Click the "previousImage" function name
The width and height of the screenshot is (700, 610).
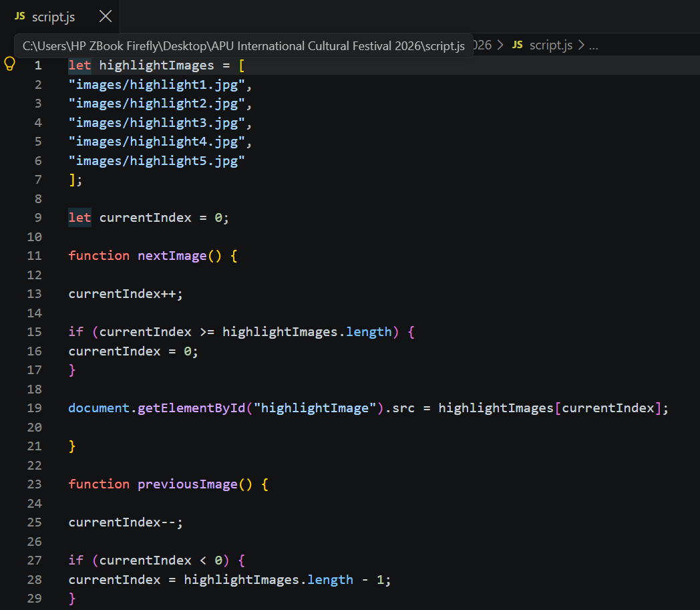click(188, 484)
